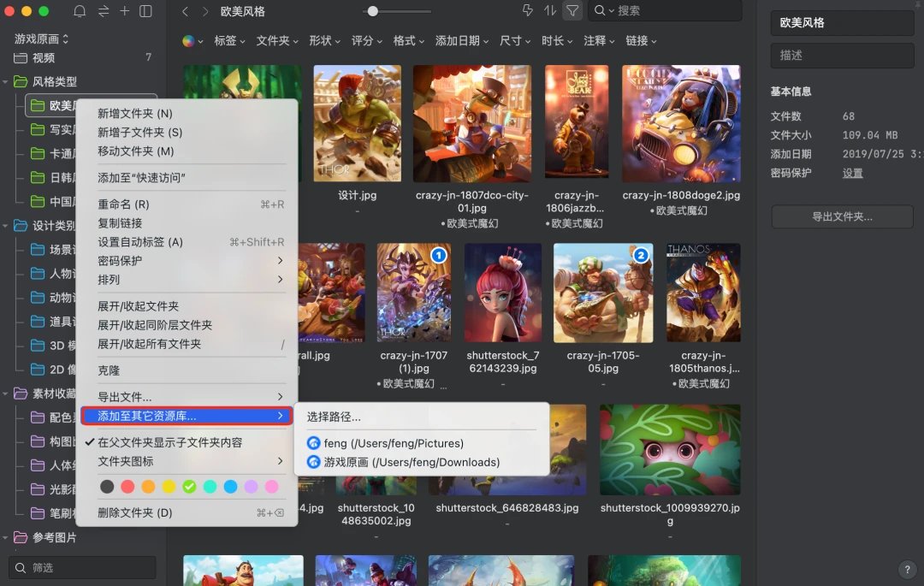Image resolution: width=924 pixels, height=586 pixels.
Task: Open the notifications bell icon
Action: pos(80,10)
